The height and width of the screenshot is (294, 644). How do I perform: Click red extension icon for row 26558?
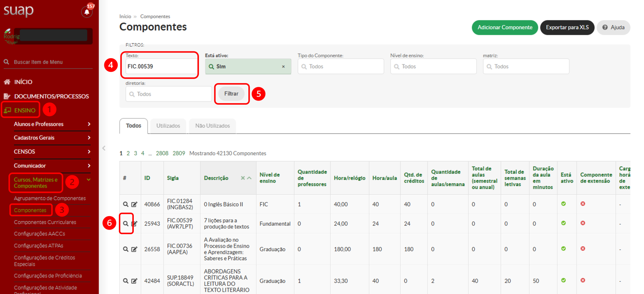pyautogui.click(x=583, y=248)
